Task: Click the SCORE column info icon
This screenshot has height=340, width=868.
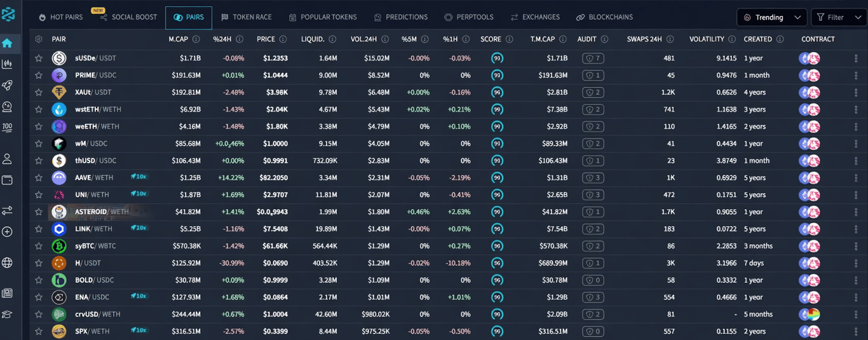Action: click(510, 39)
